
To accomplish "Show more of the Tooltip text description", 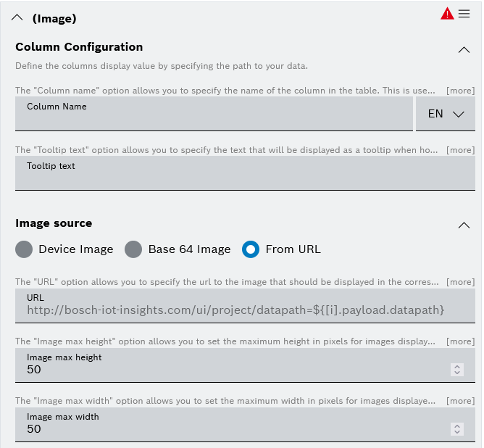I will (461, 150).
